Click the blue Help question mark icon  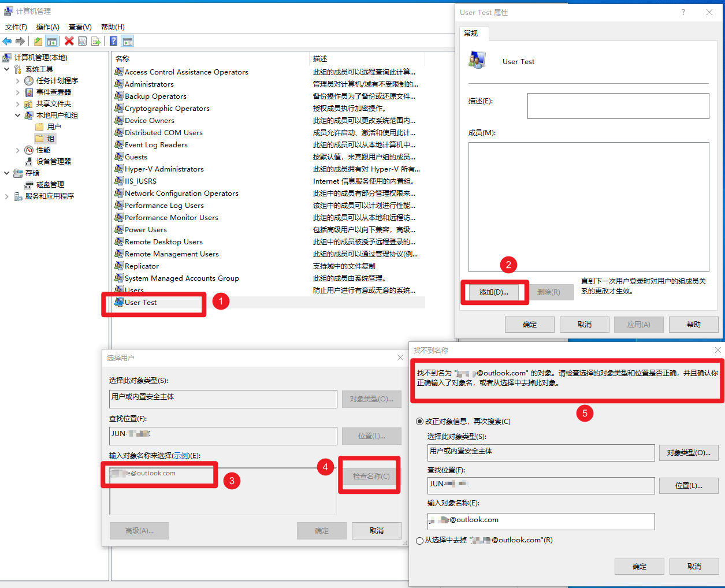[113, 41]
